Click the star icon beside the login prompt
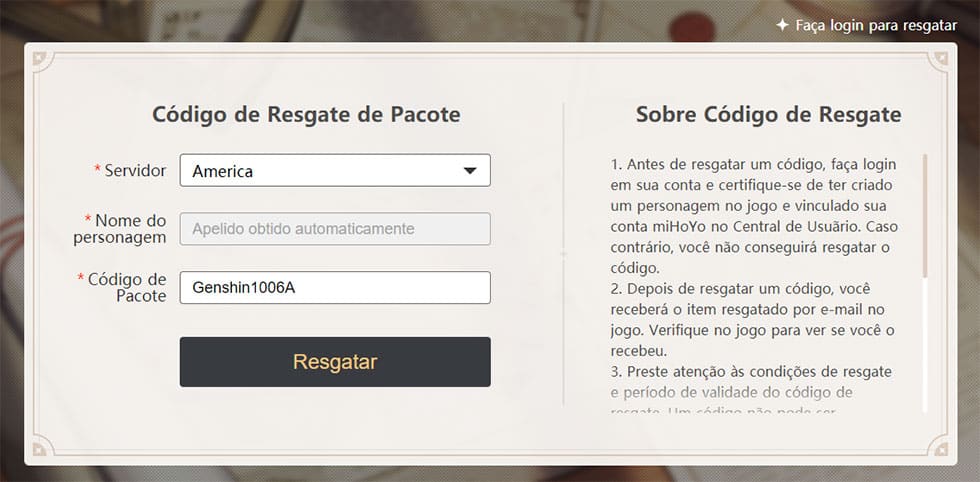This screenshot has height=482, width=980. [782, 25]
